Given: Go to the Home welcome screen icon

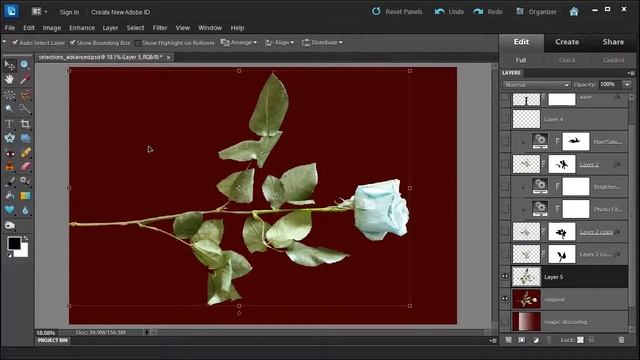Looking at the screenshot, I should tap(574, 11).
